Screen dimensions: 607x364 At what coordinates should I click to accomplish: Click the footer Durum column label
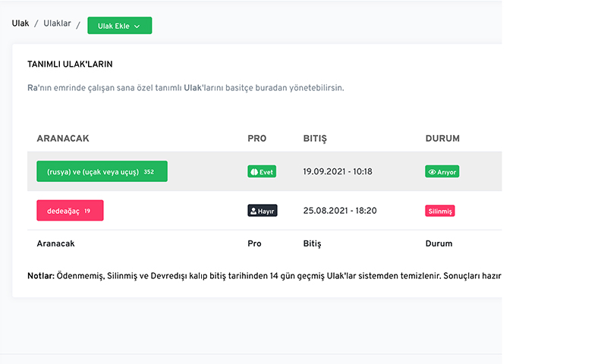coord(439,243)
